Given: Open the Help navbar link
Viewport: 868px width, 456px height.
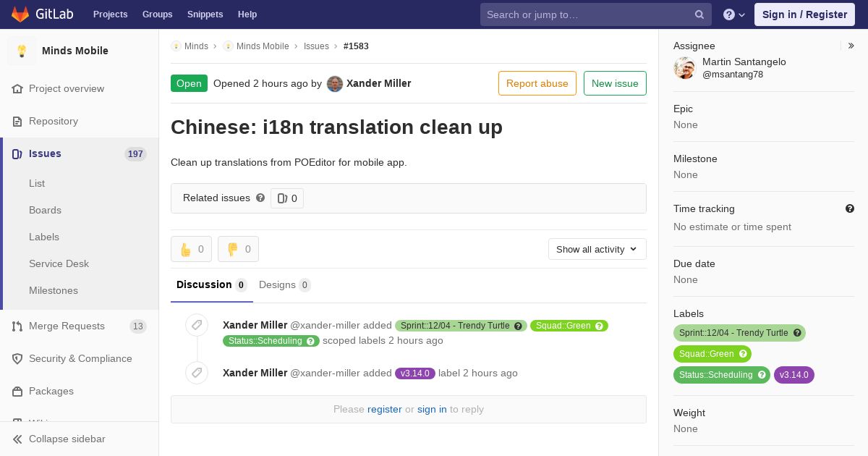Looking at the screenshot, I should pyautogui.click(x=247, y=14).
